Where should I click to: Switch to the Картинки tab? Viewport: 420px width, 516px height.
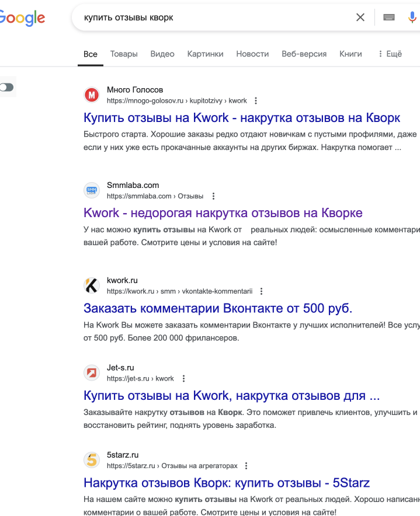205,54
